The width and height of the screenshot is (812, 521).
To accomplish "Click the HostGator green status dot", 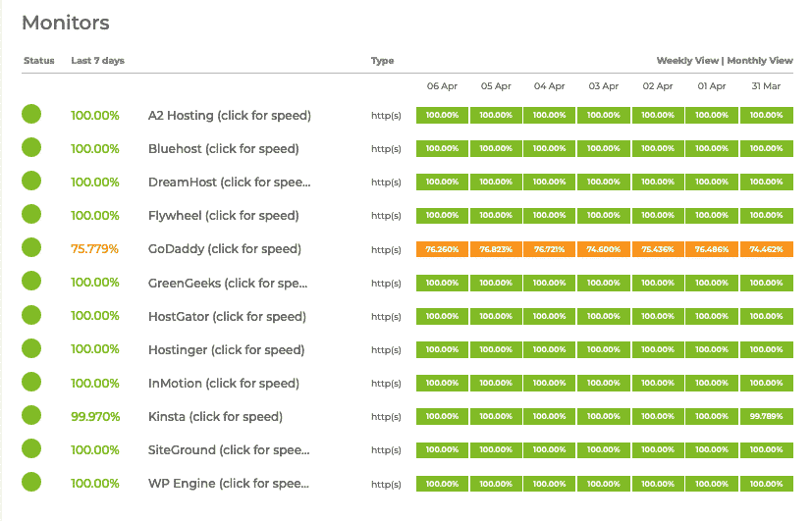I will 31,316.
